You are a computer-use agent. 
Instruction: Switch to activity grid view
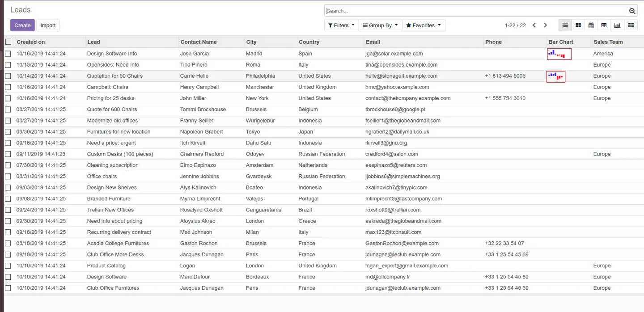(x=631, y=25)
